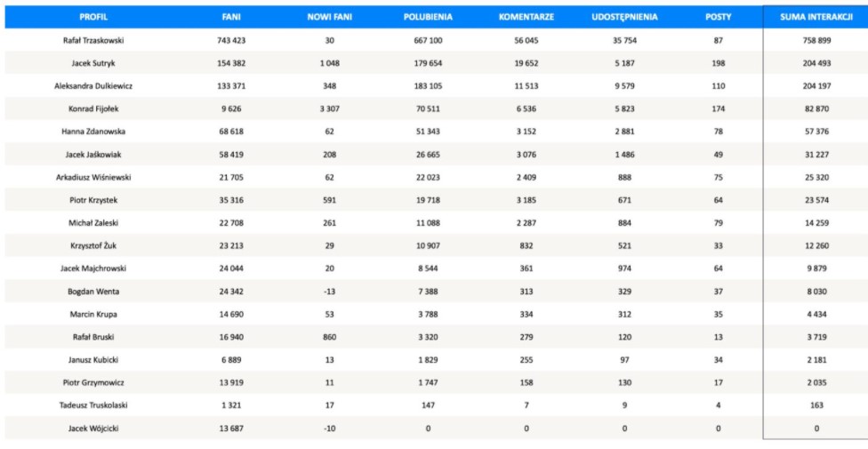This screenshot has width=868, height=449.
Task: Click the Jacek Wójcicki profile name
Action: 93,428
